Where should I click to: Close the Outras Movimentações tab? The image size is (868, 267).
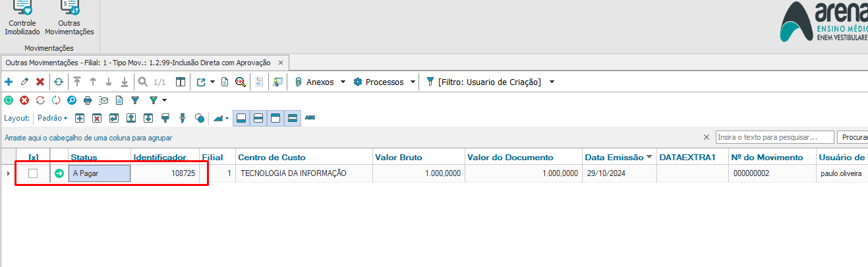click(x=280, y=63)
